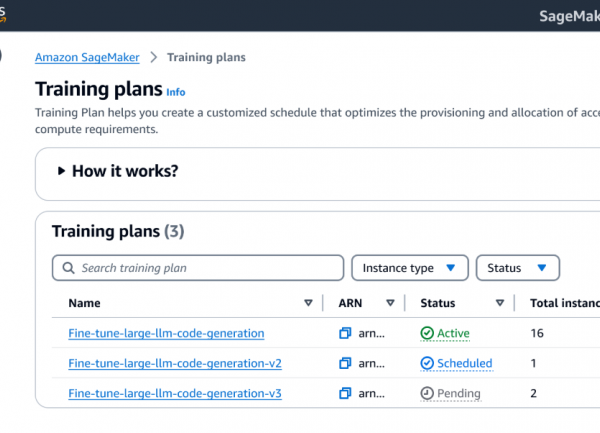600x433 pixels.
Task: Open the Fine-tune-large-llm-code-generation-v3 plan
Action: (x=175, y=393)
